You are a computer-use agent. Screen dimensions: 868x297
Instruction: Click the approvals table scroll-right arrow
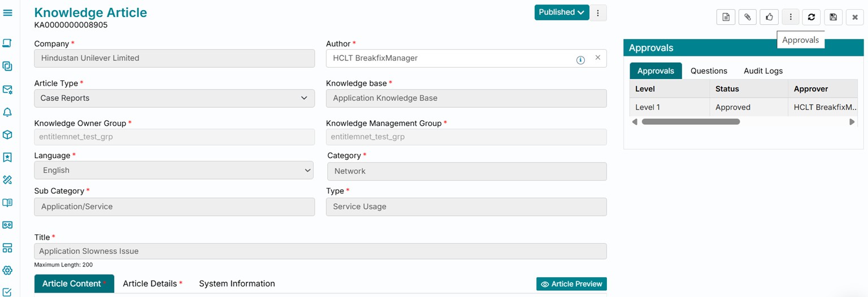click(x=852, y=121)
